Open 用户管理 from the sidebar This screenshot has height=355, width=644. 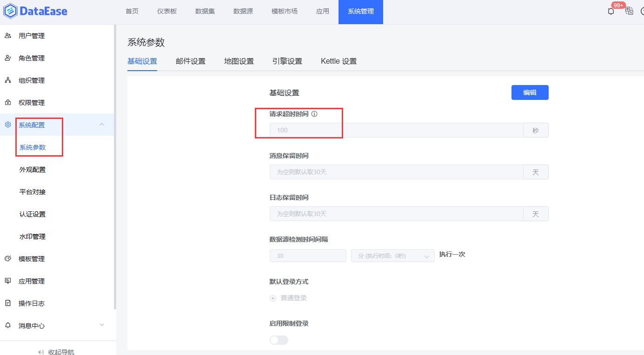[x=30, y=35]
